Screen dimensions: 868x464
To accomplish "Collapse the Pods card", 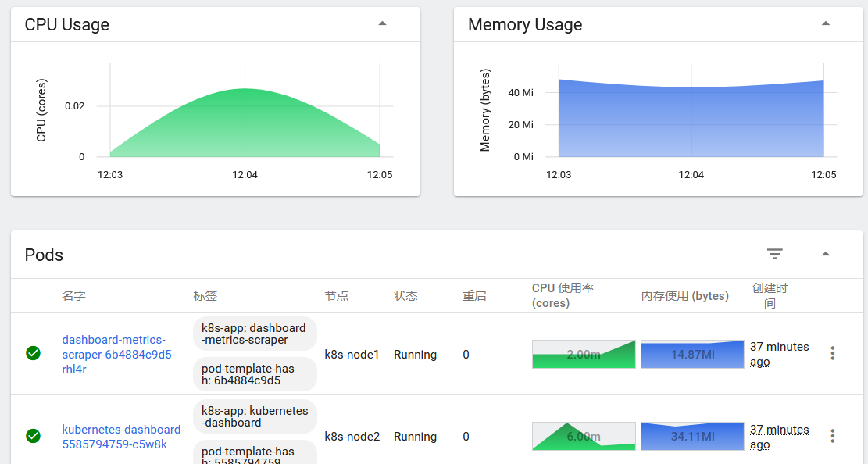I will point(825,254).
